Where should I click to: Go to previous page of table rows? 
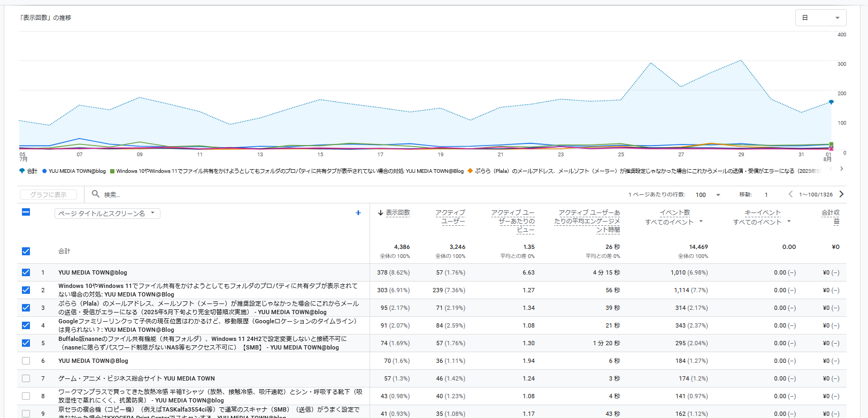click(790, 194)
